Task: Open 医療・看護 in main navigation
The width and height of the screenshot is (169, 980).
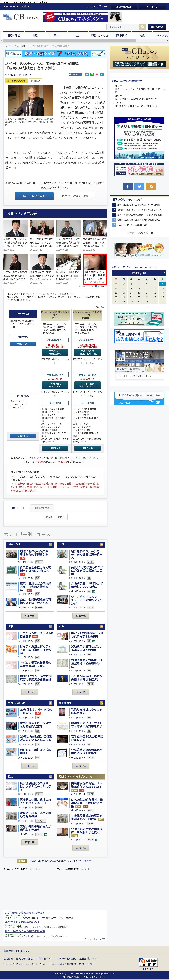Action: pyautogui.click(x=14, y=35)
